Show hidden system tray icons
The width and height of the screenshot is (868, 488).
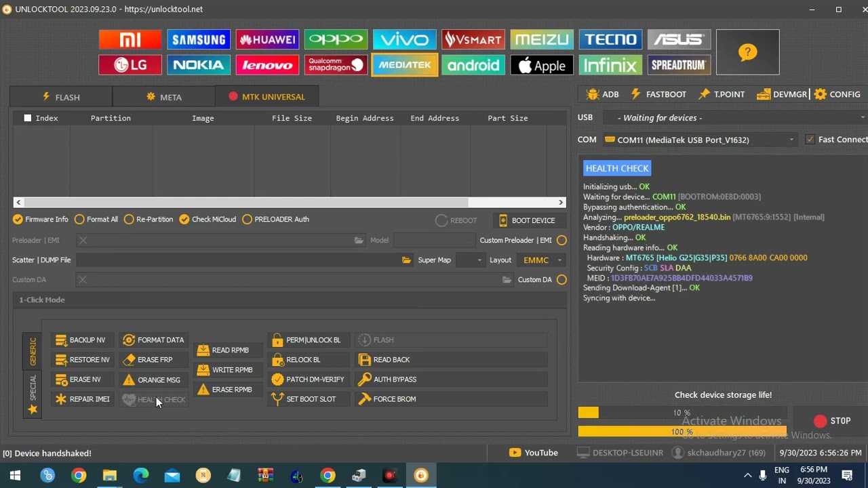pyautogui.click(x=747, y=475)
